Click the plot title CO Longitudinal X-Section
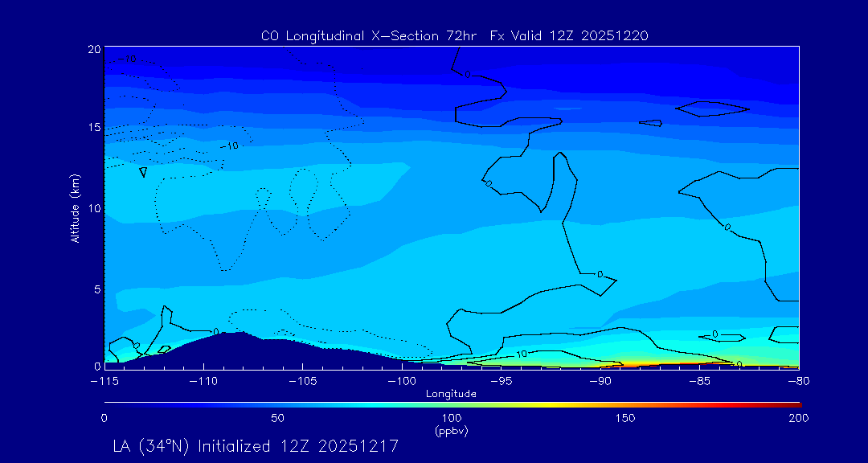This screenshot has height=463, width=868. [x=455, y=36]
